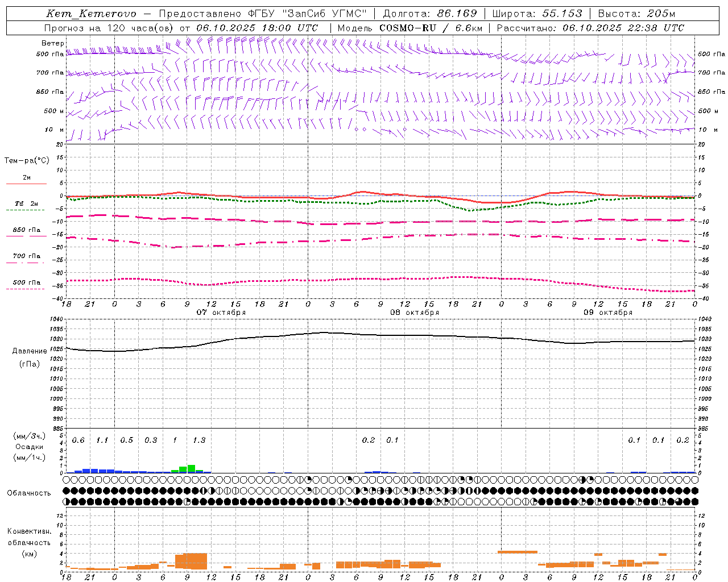Click the Kem_Kemerovo station title

(x=91, y=14)
